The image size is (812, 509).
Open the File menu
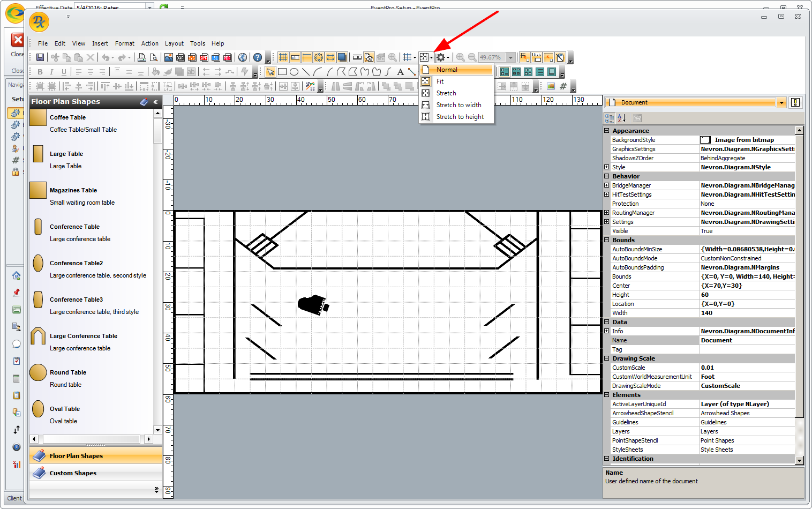(x=43, y=43)
